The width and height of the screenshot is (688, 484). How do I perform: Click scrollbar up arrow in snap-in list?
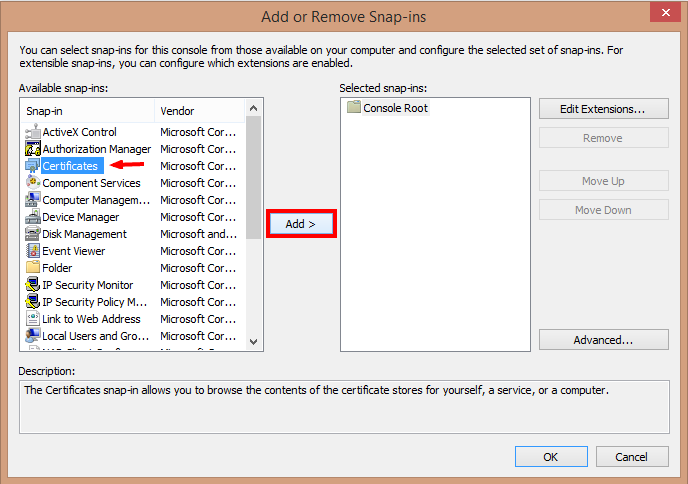[253, 108]
